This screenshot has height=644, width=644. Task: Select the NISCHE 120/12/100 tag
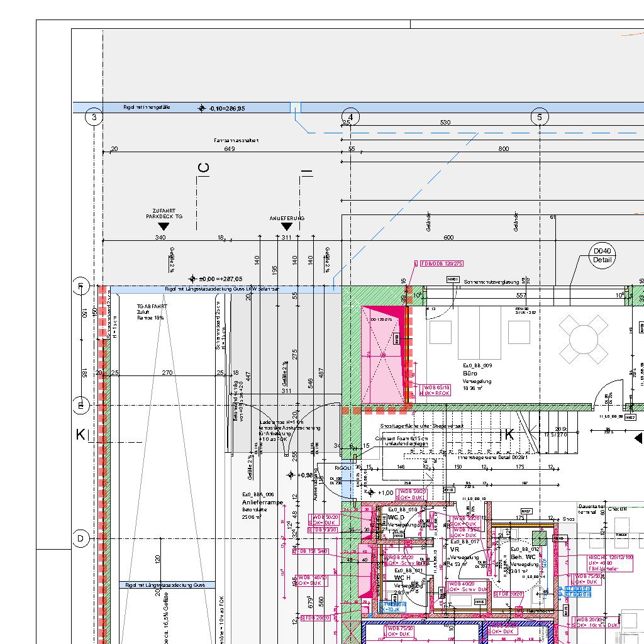click(610, 563)
